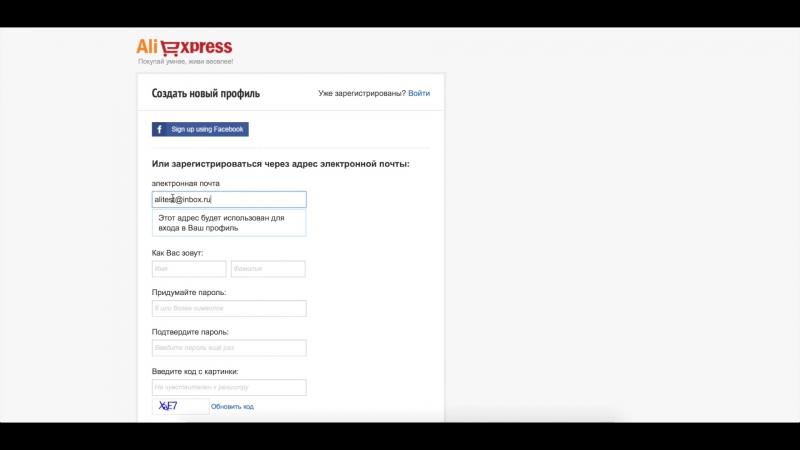Click the 'электронная почта' label
Screen dimensions: 800x450
coord(186,183)
